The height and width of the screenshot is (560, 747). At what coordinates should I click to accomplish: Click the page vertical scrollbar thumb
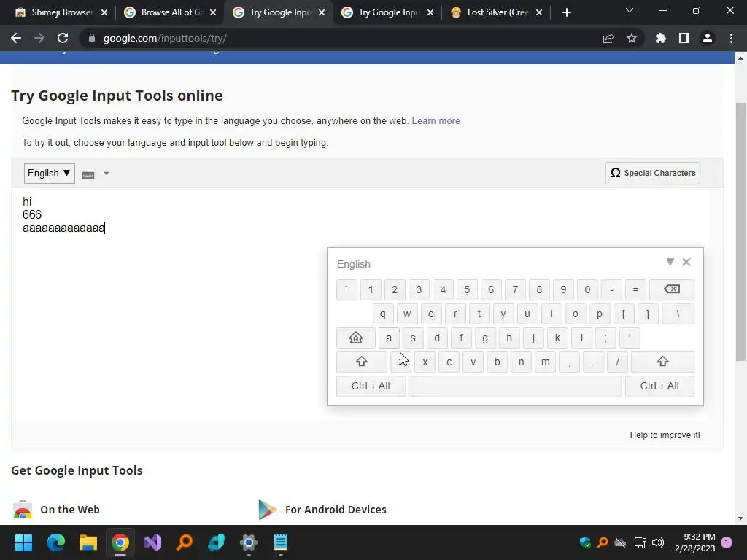[x=740, y=232]
